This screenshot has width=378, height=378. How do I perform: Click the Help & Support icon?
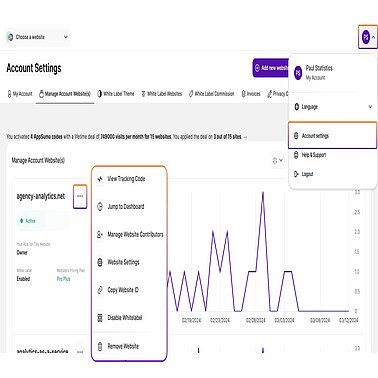click(x=296, y=155)
